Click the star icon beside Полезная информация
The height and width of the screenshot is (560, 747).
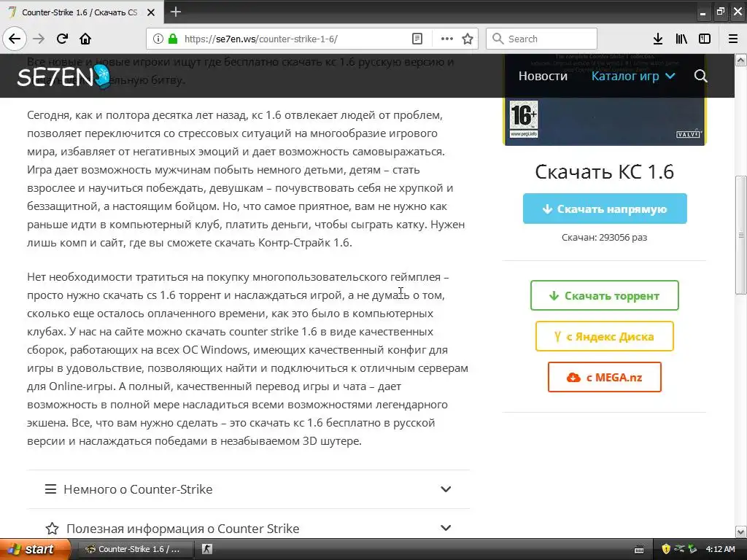(x=52, y=528)
